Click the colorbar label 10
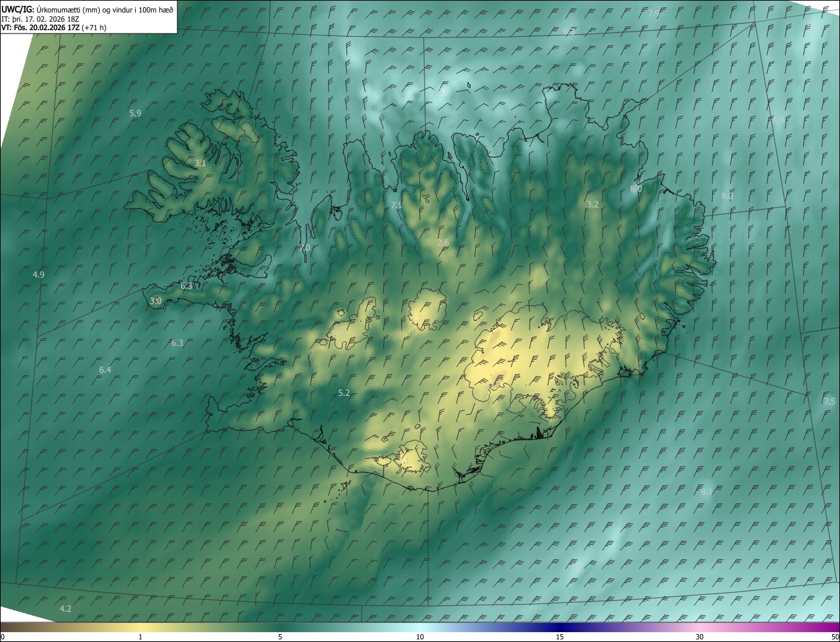 (420, 637)
